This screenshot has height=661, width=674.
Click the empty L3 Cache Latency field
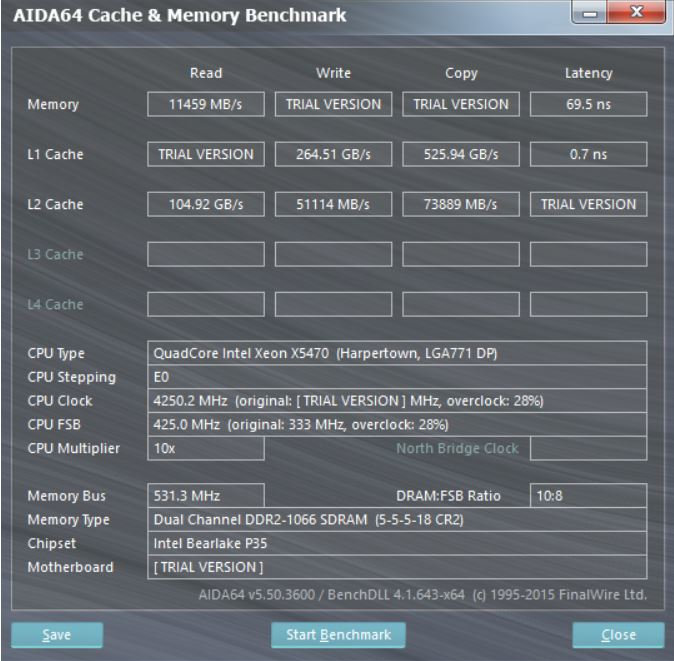pyautogui.click(x=588, y=254)
